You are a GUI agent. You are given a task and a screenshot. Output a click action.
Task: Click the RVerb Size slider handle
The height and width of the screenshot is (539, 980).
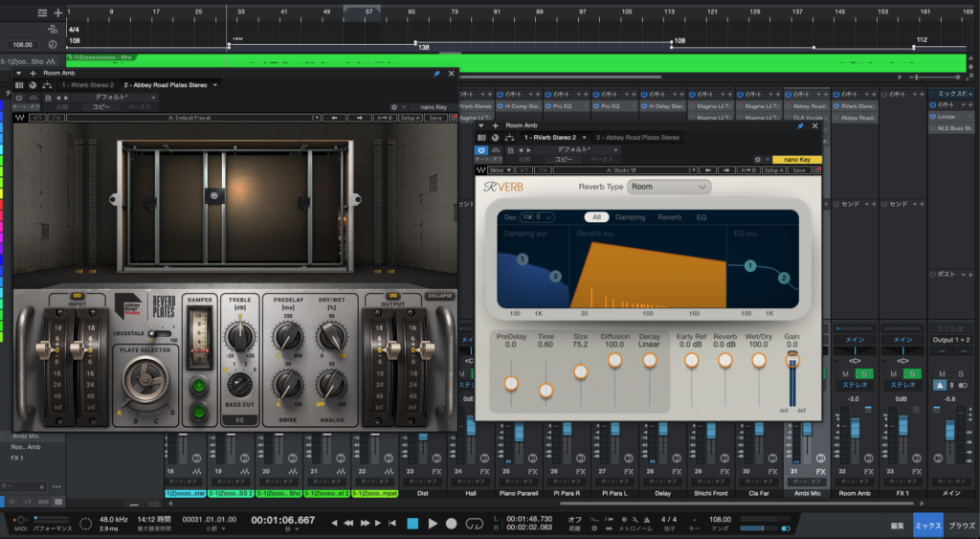pos(581,372)
